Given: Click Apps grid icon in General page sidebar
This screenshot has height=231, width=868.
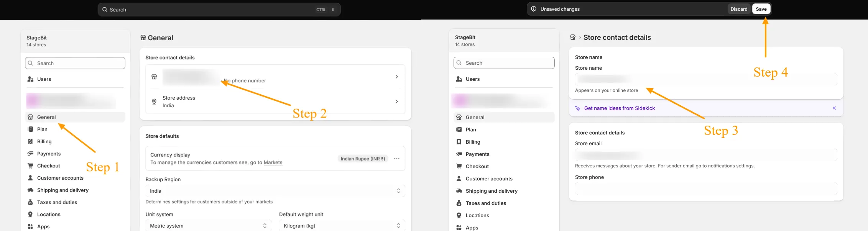Looking at the screenshot, I should point(30,226).
